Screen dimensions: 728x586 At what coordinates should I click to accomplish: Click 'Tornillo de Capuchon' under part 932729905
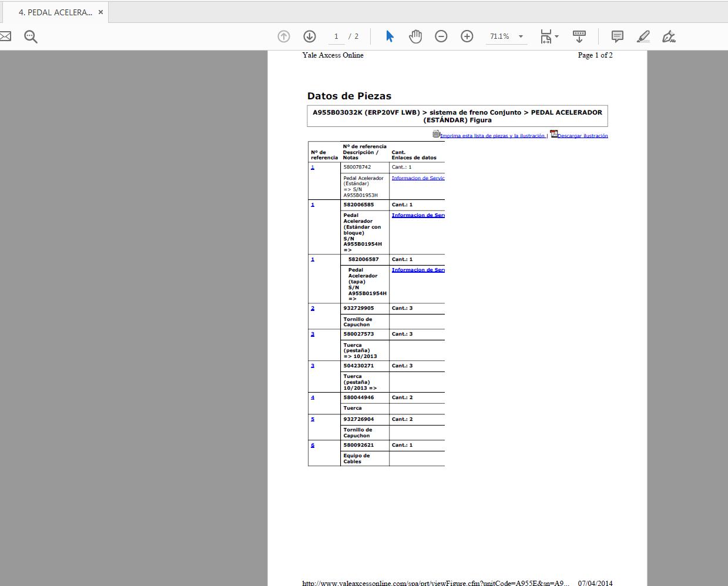(358, 322)
